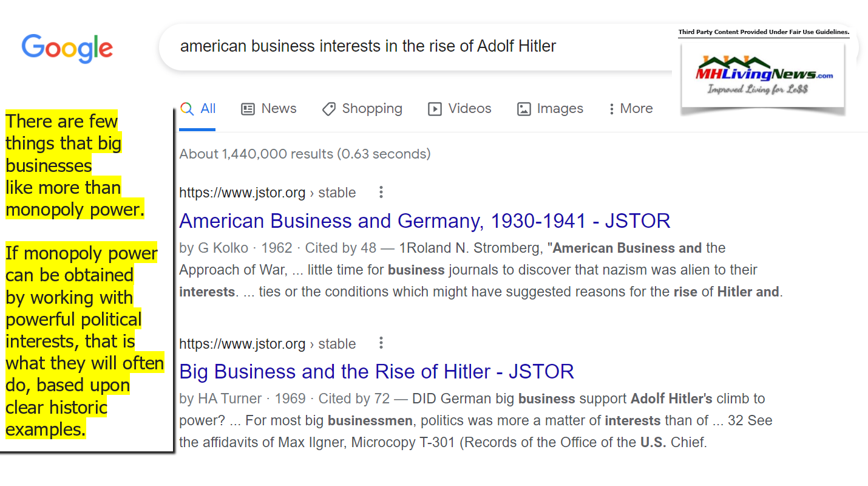Click the Videos play icon
This screenshot has width=868, height=486.
(435, 109)
